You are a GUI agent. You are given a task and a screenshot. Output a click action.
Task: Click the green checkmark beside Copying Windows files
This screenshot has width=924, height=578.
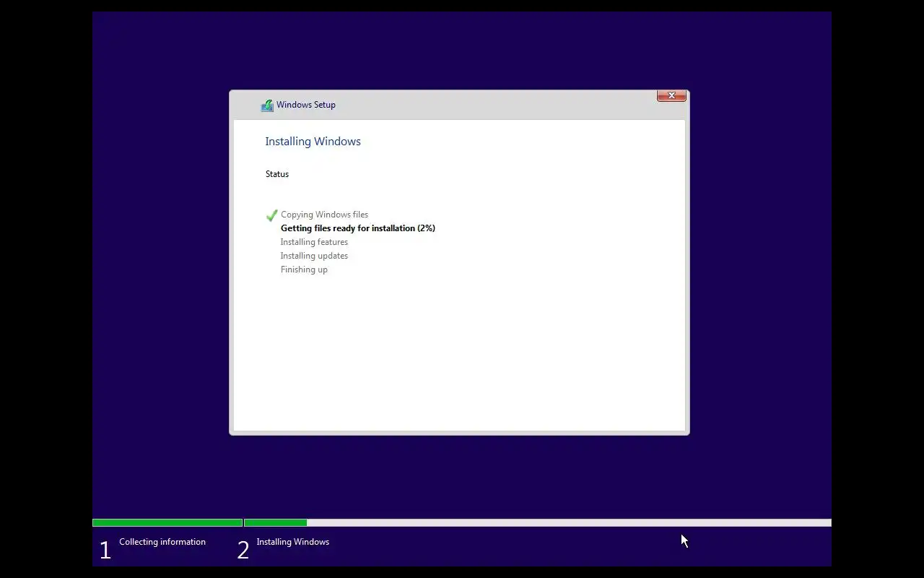(x=272, y=215)
